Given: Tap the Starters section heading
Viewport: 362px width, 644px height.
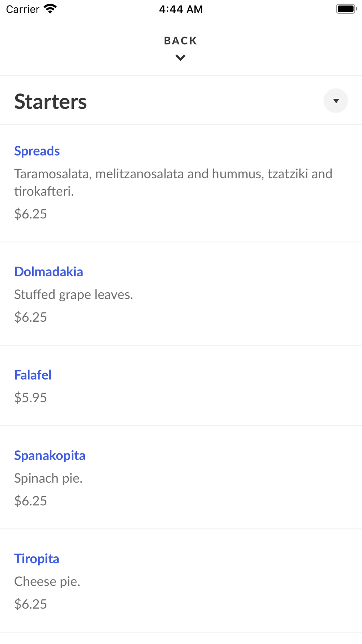Looking at the screenshot, I should [51, 101].
